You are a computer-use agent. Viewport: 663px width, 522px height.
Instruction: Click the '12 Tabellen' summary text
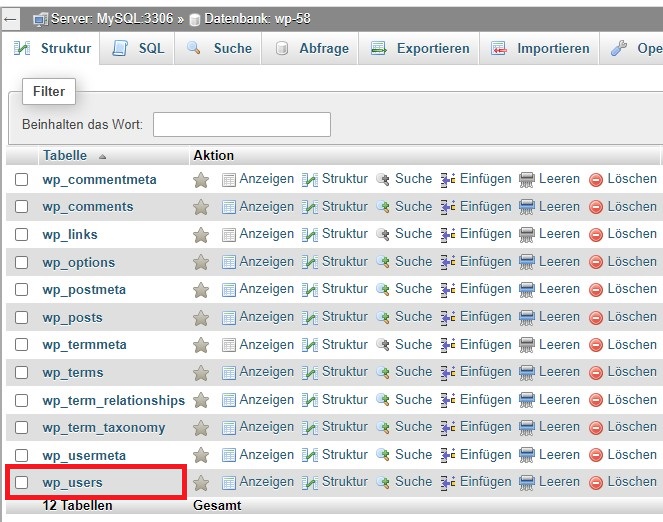click(77, 506)
